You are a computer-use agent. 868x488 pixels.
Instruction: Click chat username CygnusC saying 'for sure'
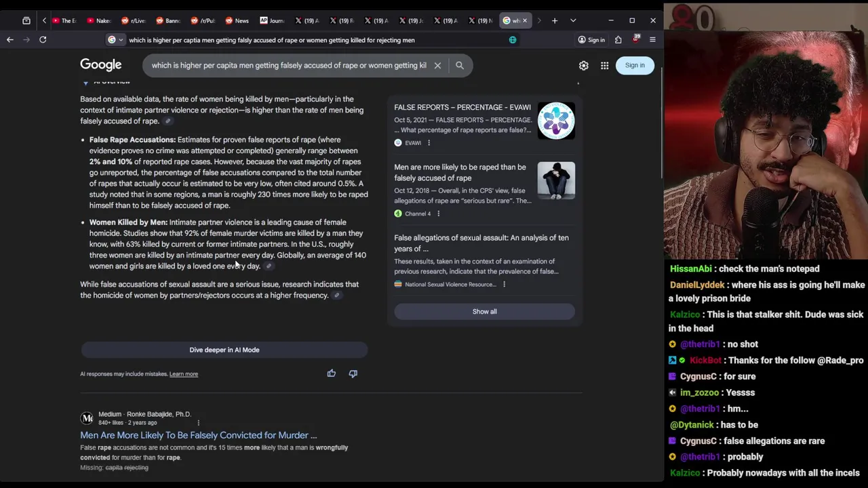(698, 377)
